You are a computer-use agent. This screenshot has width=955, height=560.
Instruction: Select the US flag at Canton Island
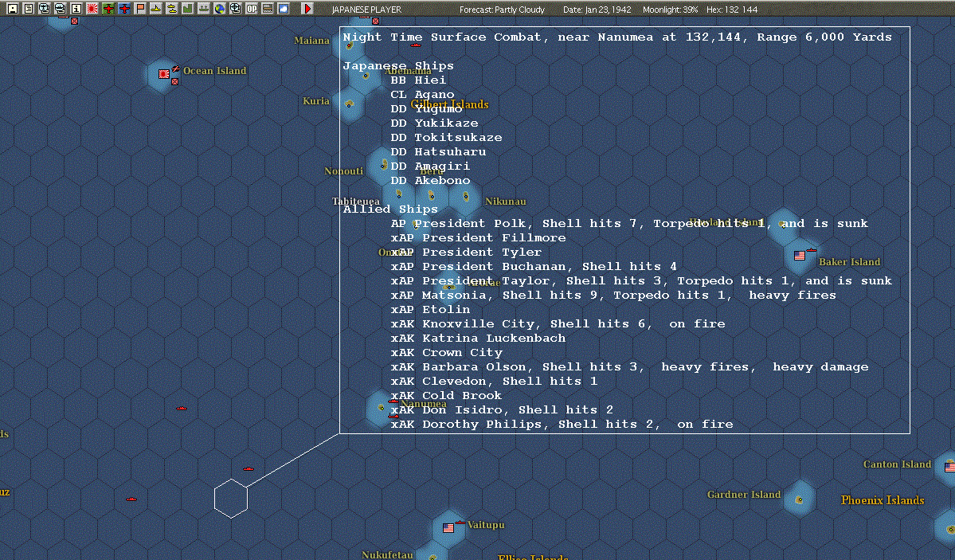pos(949,468)
